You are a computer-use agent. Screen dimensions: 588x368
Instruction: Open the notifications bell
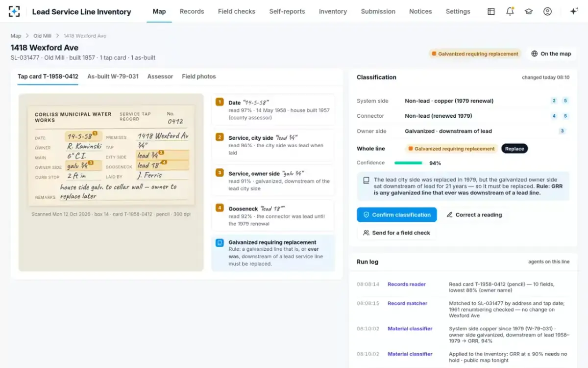coord(510,11)
